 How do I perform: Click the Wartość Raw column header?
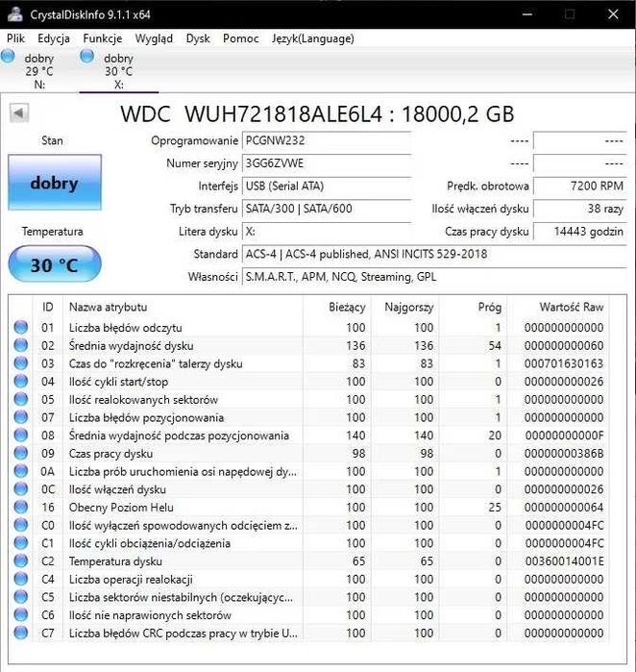pos(558,307)
